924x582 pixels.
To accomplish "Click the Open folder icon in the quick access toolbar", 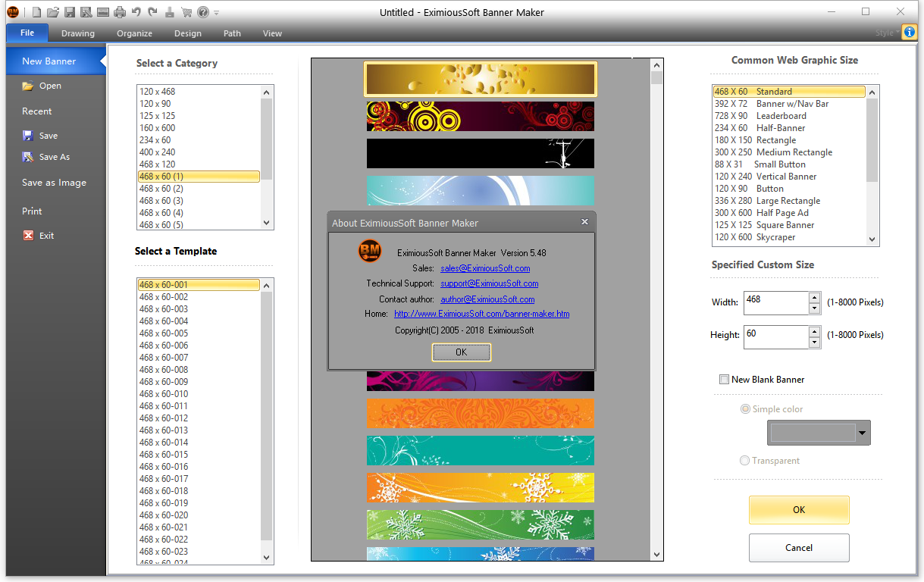I will click(x=53, y=12).
